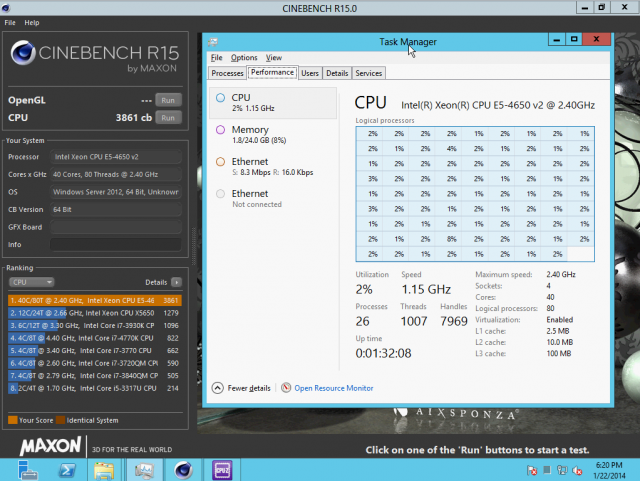Close the Task Manager window
The height and width of the screenshot is (481, 640).
pyautogui.click(x=596, y=39)
